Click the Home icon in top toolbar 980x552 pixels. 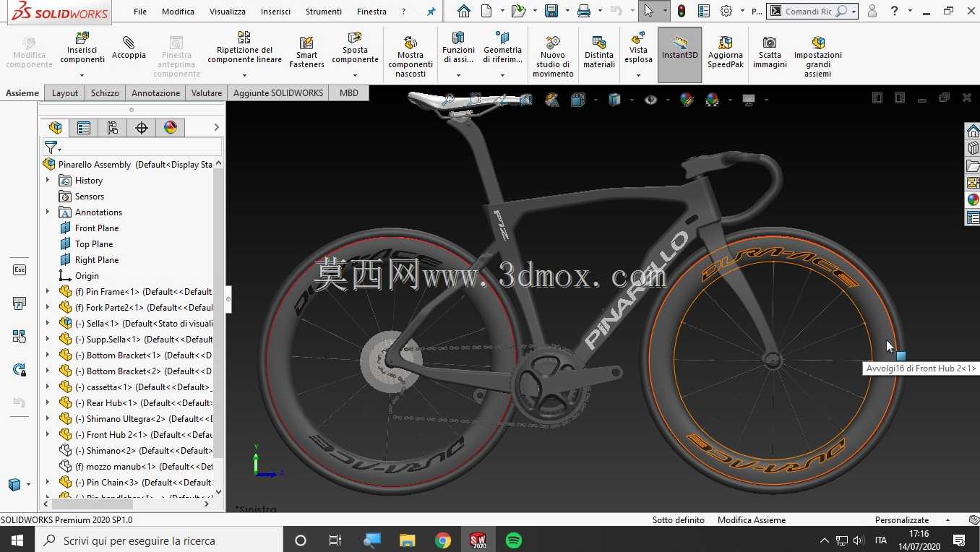[x=464, y=11]
